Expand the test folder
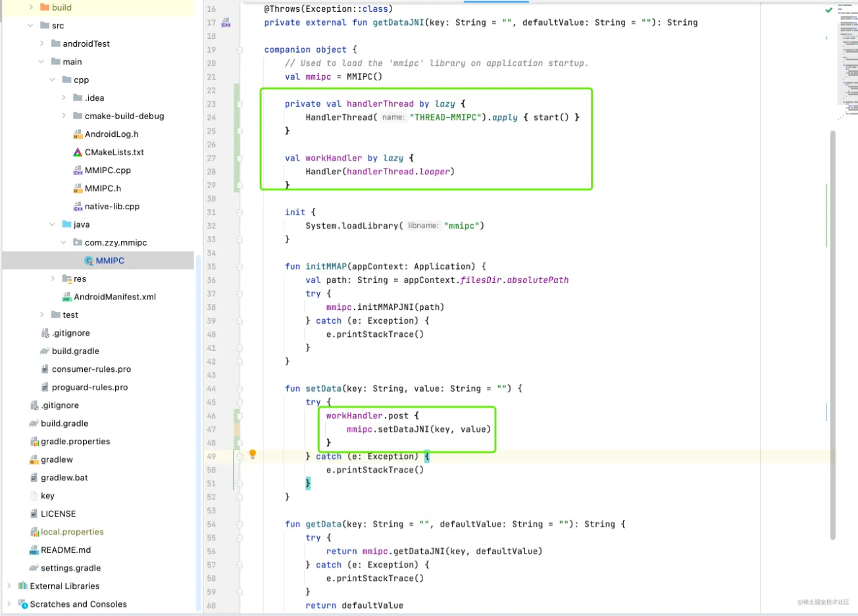The image size is (858, 616). click(x=41, y=315)
